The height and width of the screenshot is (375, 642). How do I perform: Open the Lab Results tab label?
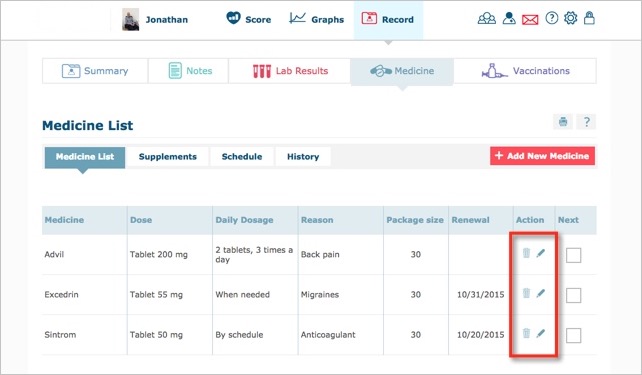click(x=302, y=71)
